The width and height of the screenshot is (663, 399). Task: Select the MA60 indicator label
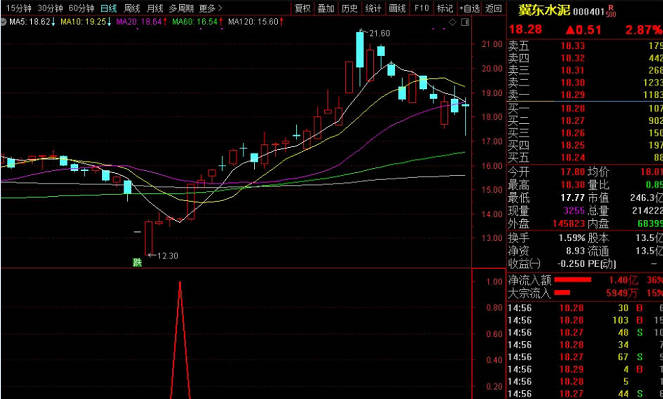click(197, 22)
